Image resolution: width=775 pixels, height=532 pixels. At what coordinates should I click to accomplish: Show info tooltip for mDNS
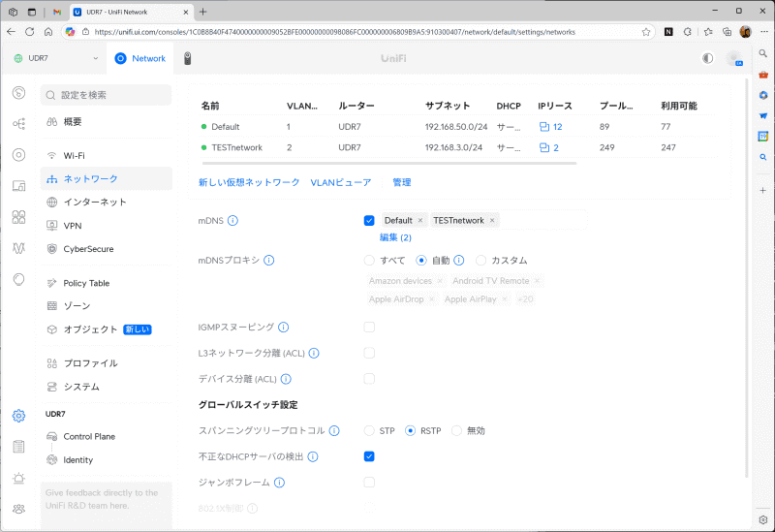232,221
